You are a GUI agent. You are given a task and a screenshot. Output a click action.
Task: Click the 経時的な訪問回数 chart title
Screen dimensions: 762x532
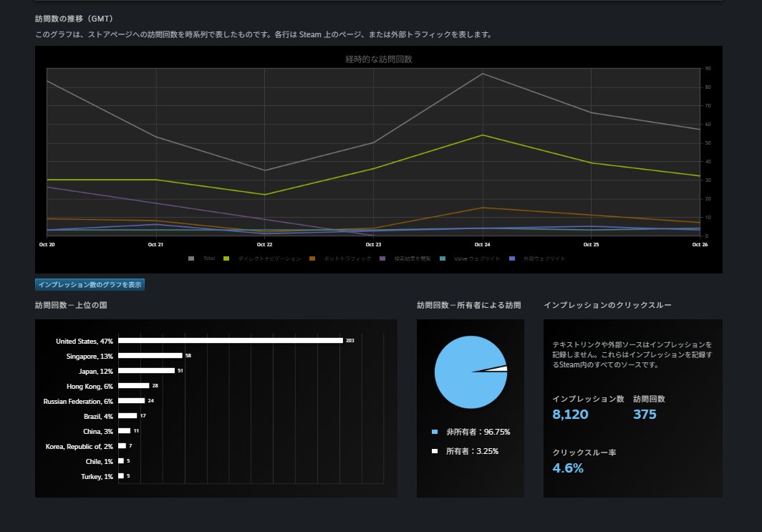click(379, 59)
